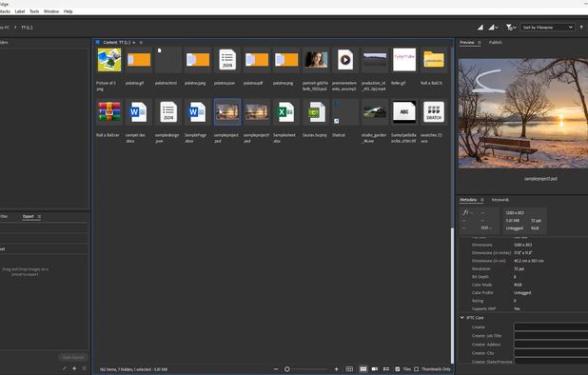Toggle the Thumbnails Only checkbox
Image resolution: width=588 pixels, height=375 pixels.
tap(416, 369)
